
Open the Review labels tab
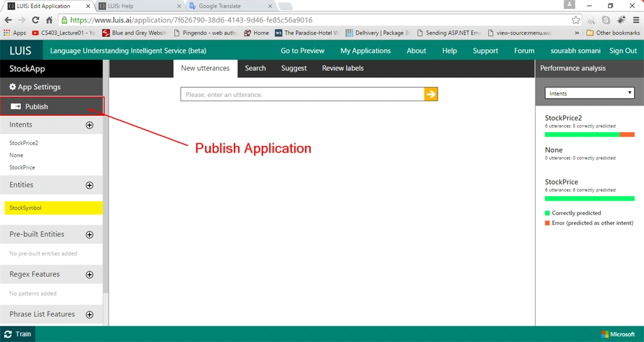343,68
